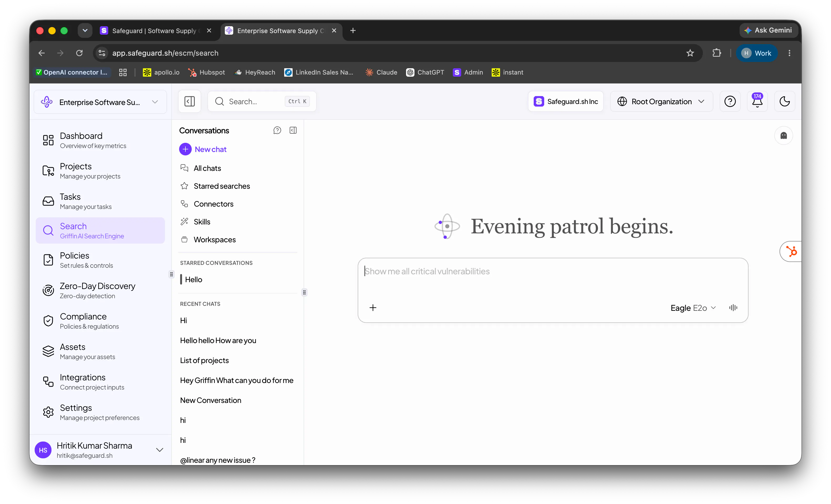831x504 pixels.
Task: Open conversations help chat icon
Action: click(277, 130)
